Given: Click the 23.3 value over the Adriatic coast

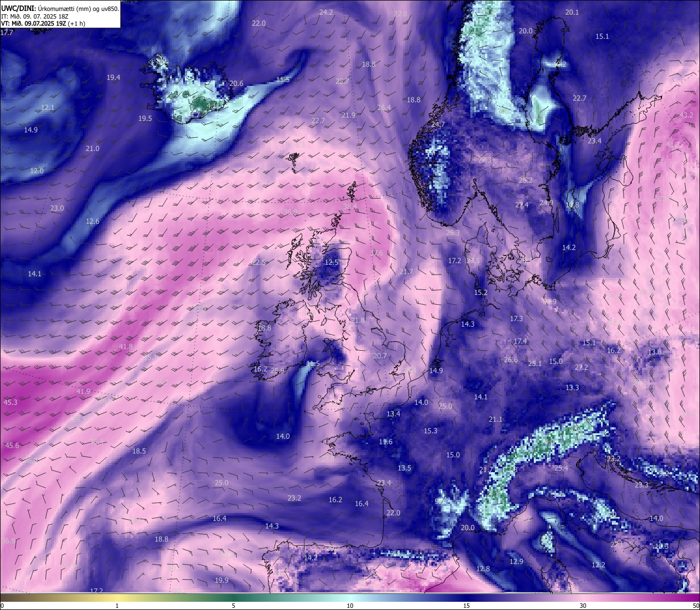Looking at the screenshot, I should pos(641,485).
